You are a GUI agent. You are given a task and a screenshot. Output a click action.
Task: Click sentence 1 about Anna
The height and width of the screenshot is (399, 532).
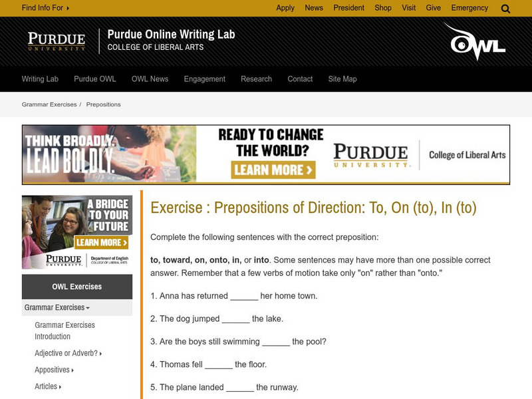(x=234, y=296)
